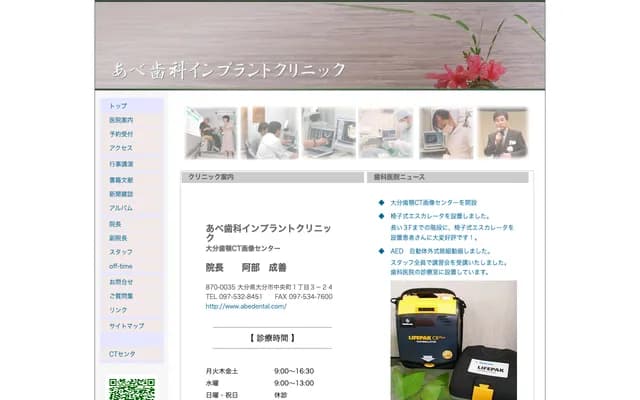
Task: Click the diamond bullet beside 大分歯顎CT news
Action: 381,202
